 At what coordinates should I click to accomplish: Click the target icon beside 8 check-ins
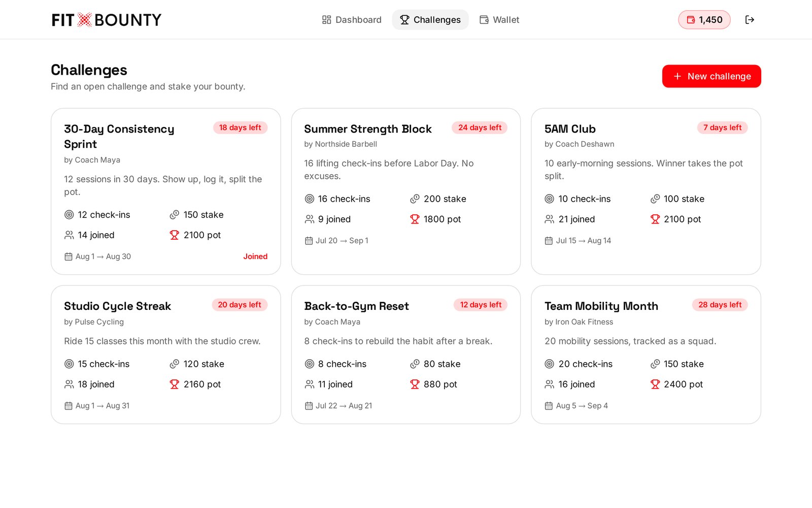pyautogui.click(x=310, y=364)
